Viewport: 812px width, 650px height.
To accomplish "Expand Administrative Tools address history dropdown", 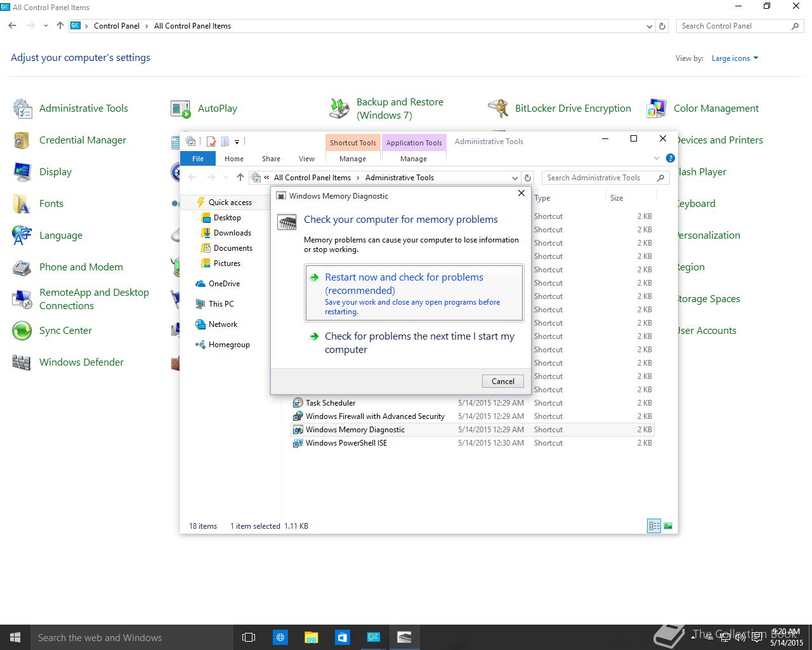I will coord(514,178).
